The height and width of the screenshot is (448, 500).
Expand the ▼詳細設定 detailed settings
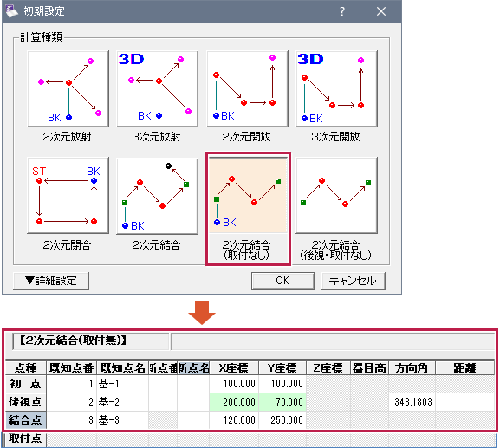coord(51,281)
